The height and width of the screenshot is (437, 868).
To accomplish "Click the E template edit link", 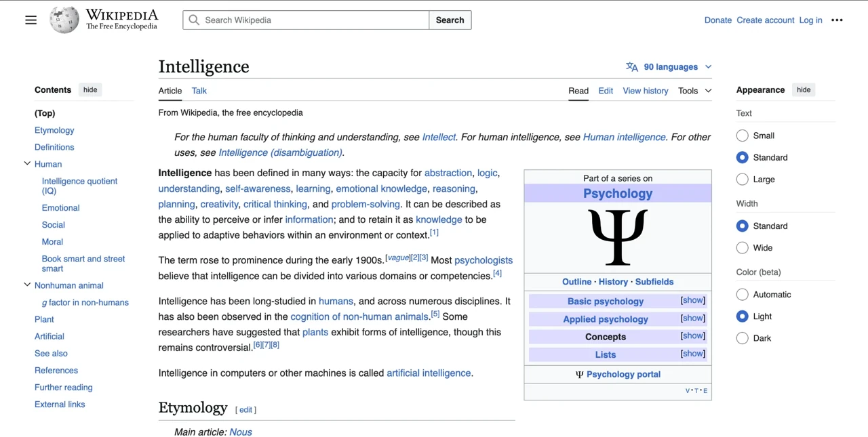I will (x=705, y=391).
